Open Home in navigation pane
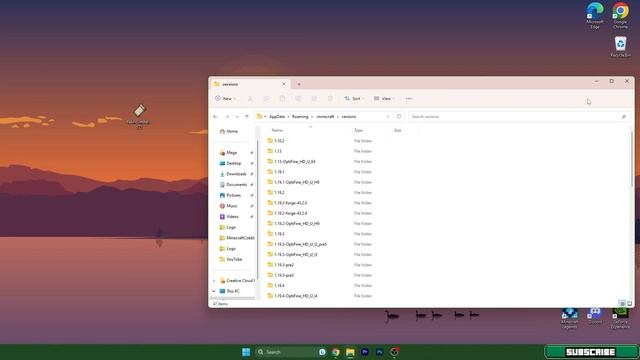 pos(229,131)
